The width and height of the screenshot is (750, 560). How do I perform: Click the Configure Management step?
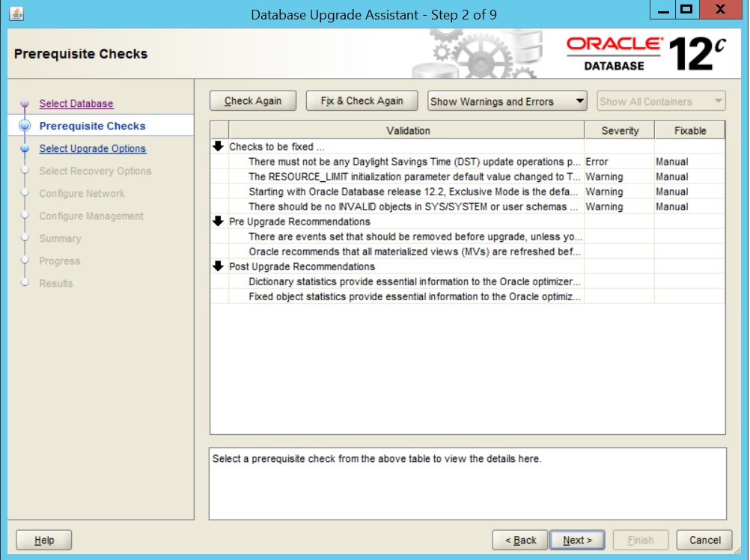(x=91, y=216)
